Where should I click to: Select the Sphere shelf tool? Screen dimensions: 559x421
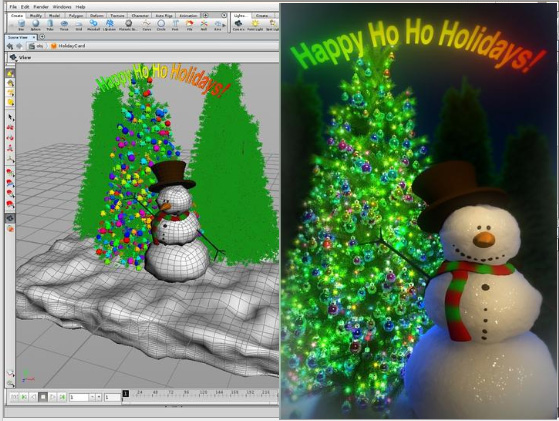tap(36, 25)
